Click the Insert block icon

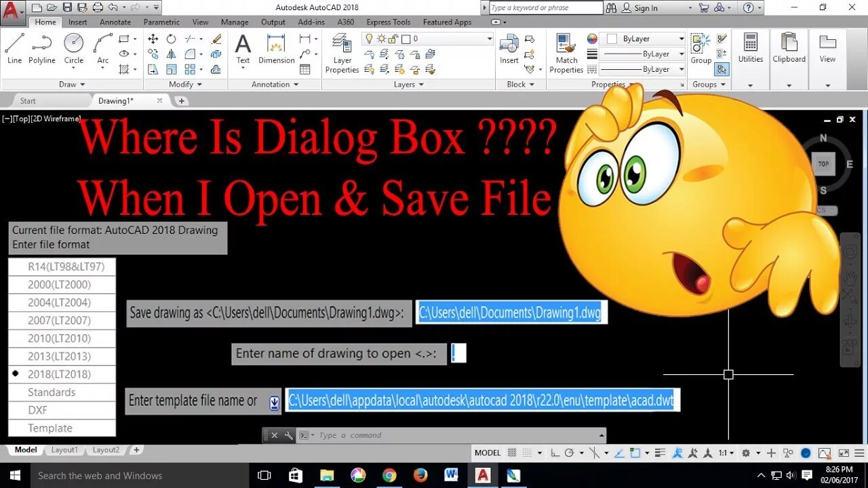point(509,48)
